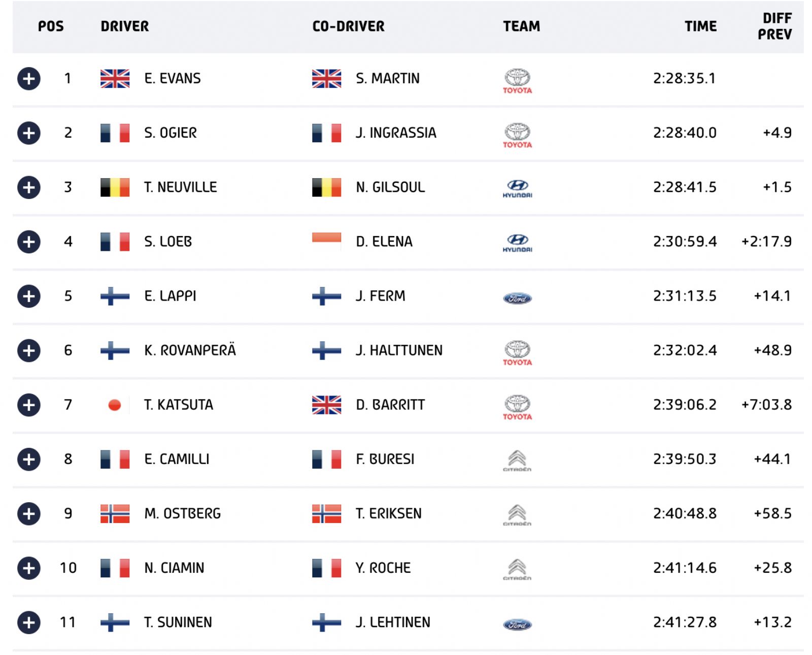This screenshot has height=655, width=812.
Task: Click Citroën logo in E. Camilli row
Action: click(517, 461)
